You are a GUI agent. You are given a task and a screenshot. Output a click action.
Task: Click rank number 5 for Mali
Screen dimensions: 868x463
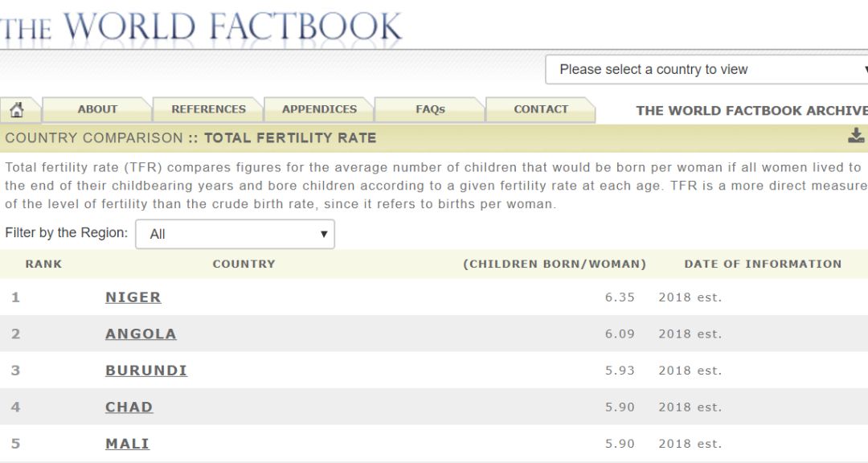(15, 444)
